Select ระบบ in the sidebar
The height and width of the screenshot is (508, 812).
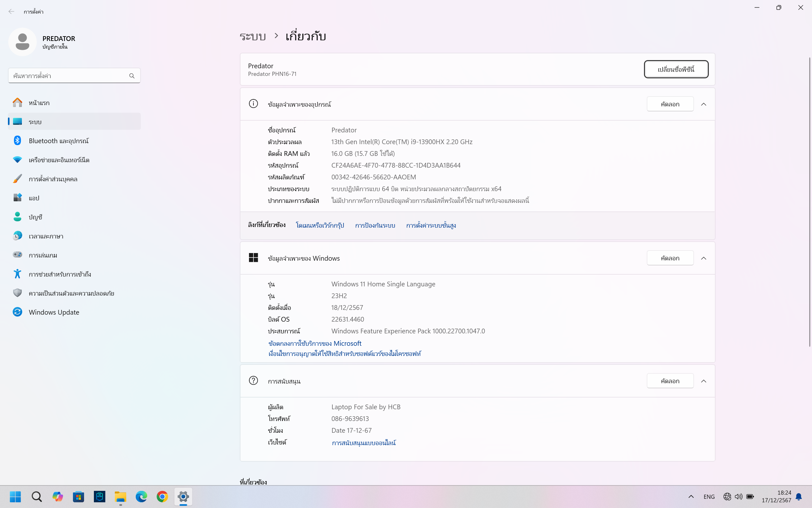tap(74, 122)
